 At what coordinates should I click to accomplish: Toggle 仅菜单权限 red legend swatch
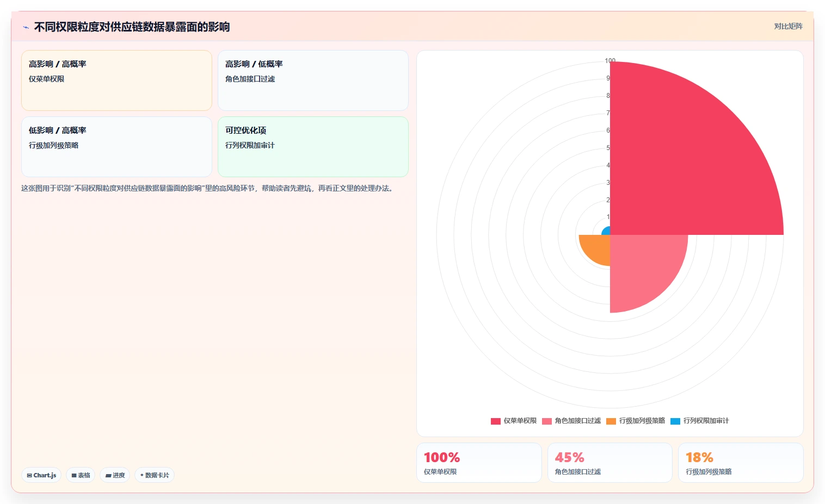pyautogui.click(x=495, y=421)
